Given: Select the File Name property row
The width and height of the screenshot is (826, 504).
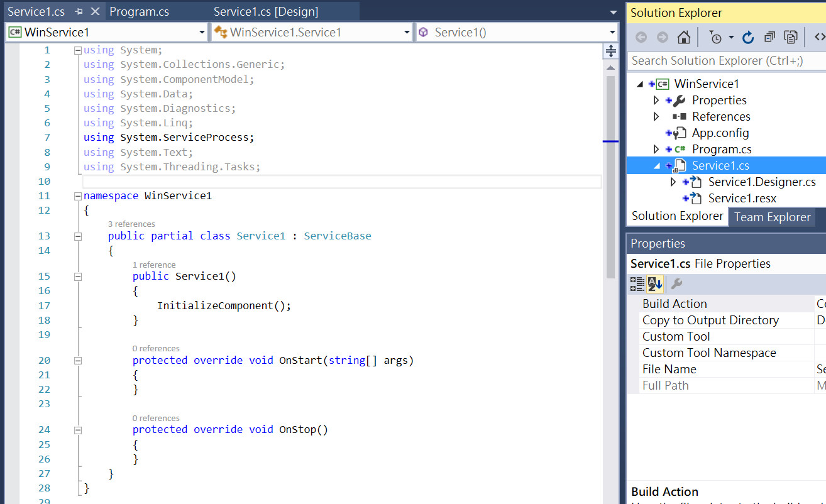Looking at the screenshot, I should 728,369.
